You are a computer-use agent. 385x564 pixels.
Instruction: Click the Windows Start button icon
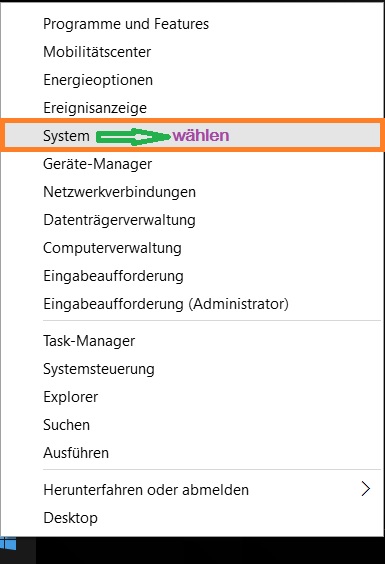pos(8,544)
